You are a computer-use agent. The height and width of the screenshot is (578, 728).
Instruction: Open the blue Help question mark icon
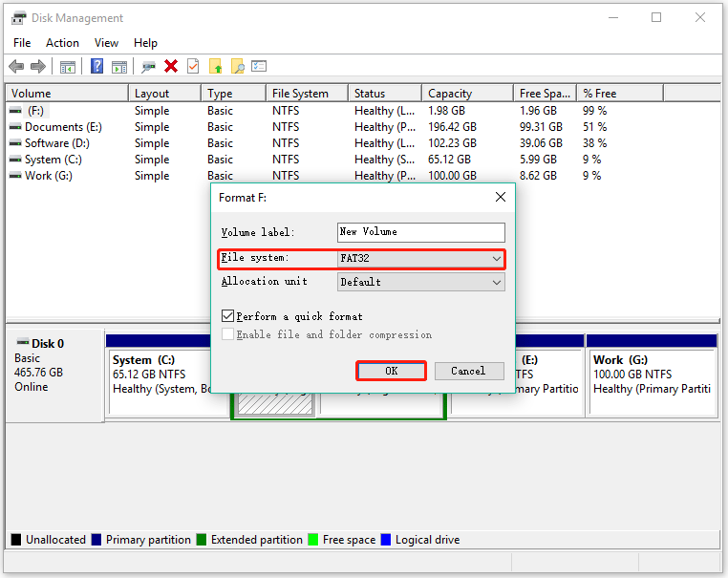[96, 66]
